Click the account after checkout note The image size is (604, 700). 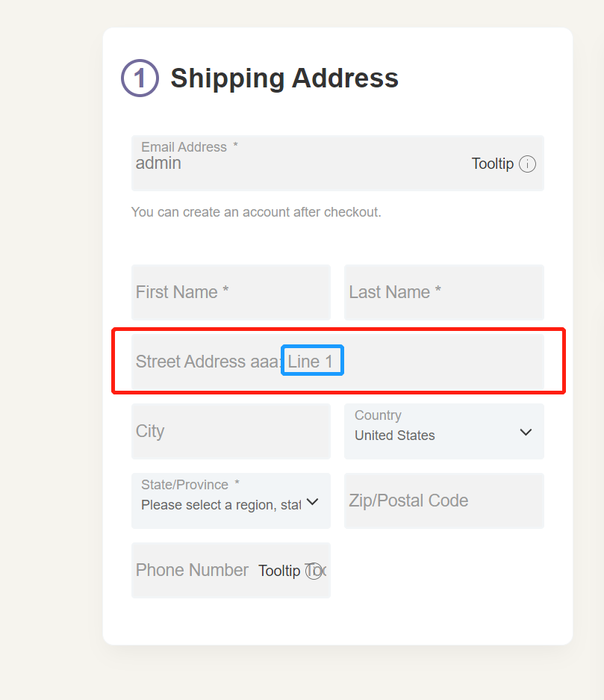256,212
